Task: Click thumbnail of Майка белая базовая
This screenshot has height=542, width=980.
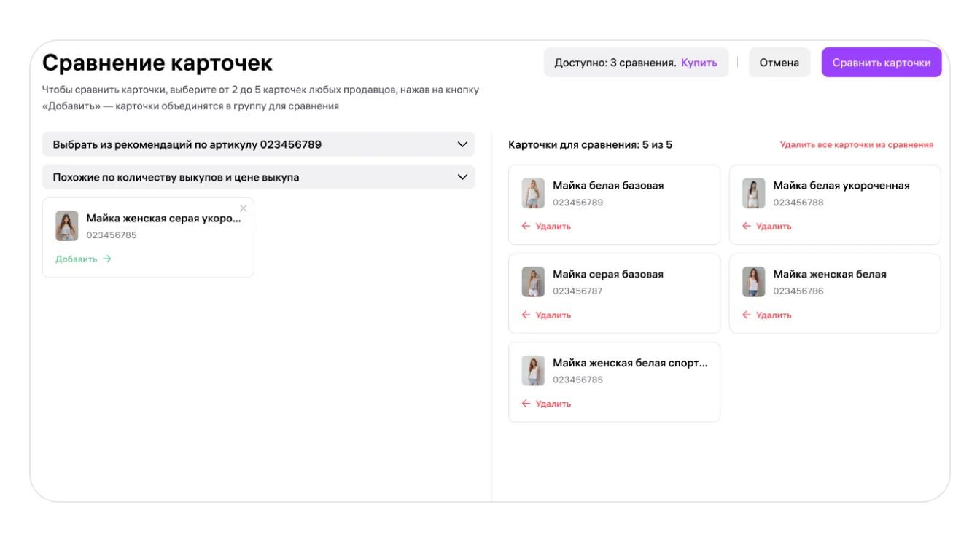Action: (x=533, y=194)
